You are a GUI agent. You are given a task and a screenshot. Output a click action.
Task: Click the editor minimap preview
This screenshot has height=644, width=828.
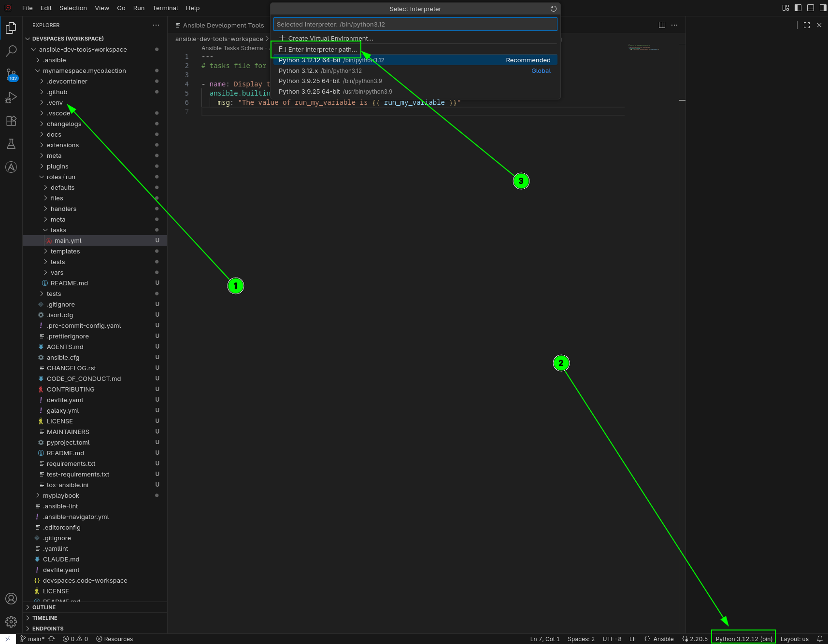[644, 47]
